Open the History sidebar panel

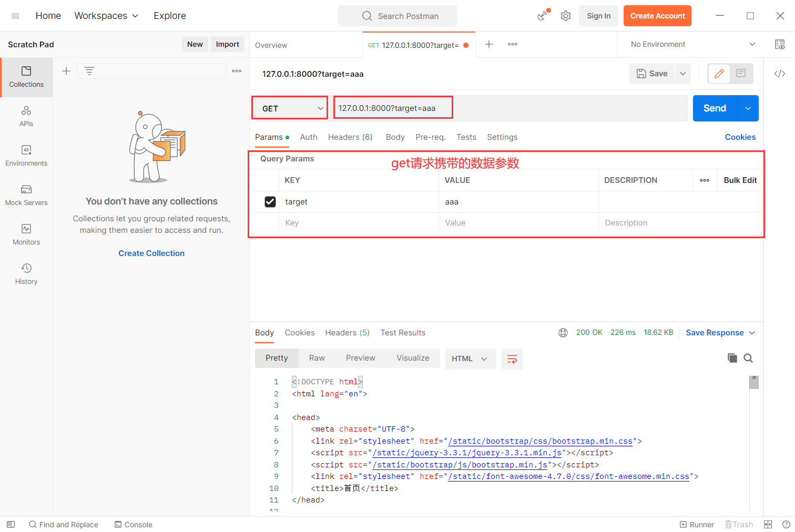click(x=26, y=274)
